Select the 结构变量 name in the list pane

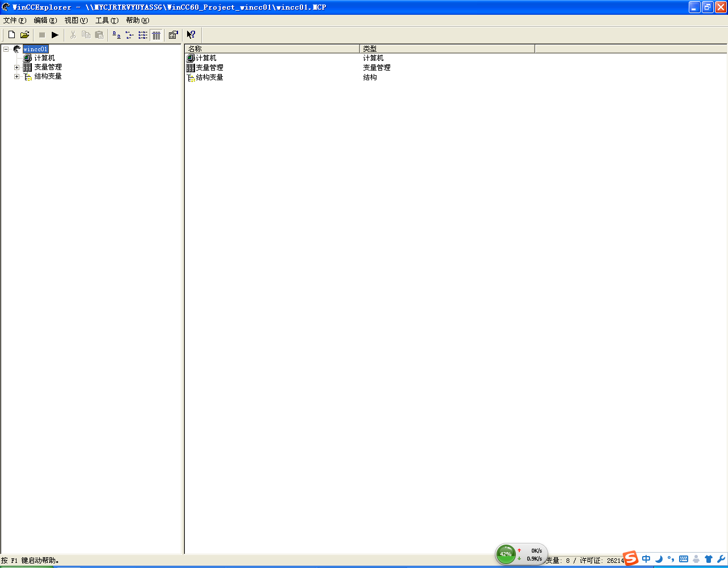pos(210,77)
